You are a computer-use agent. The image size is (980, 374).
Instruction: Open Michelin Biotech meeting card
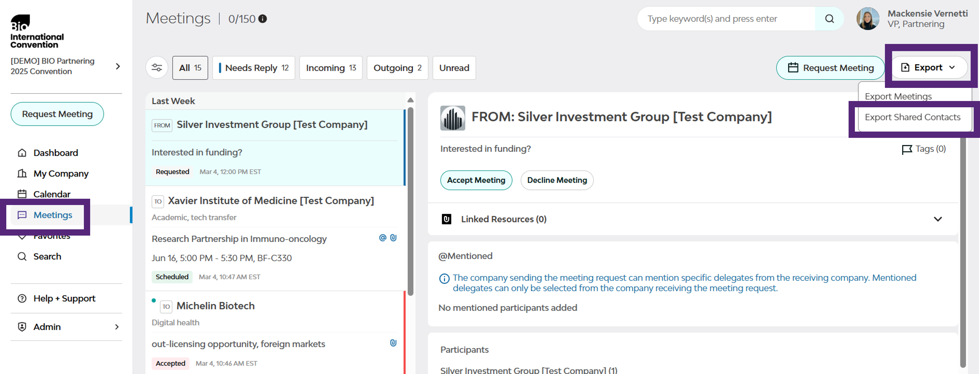click(x=275, y=333)
